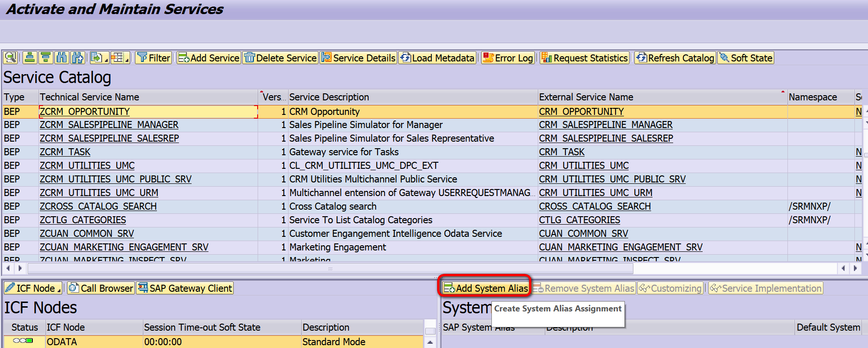Click the Find Next binoculars icon
Screen dimensions: 868x348
[77, 58]
